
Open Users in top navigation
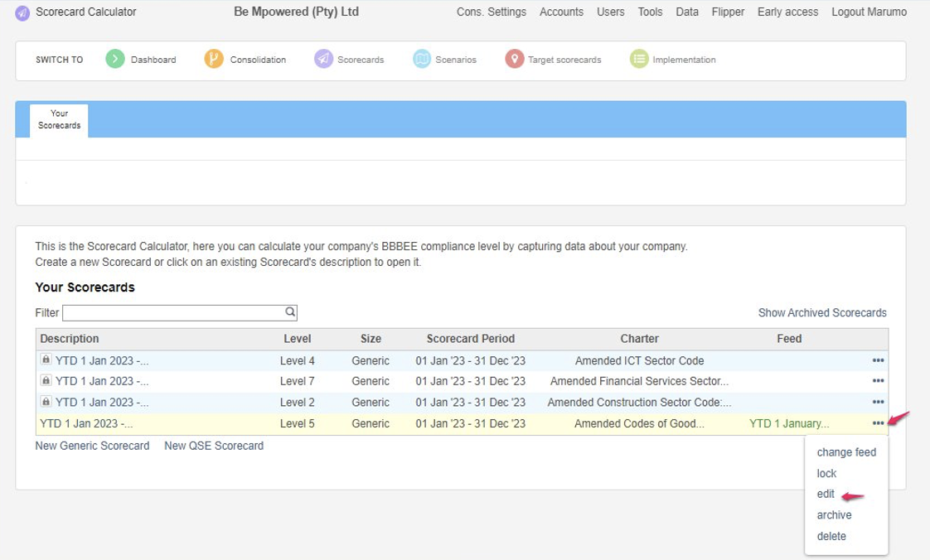[x=611, y=12]
